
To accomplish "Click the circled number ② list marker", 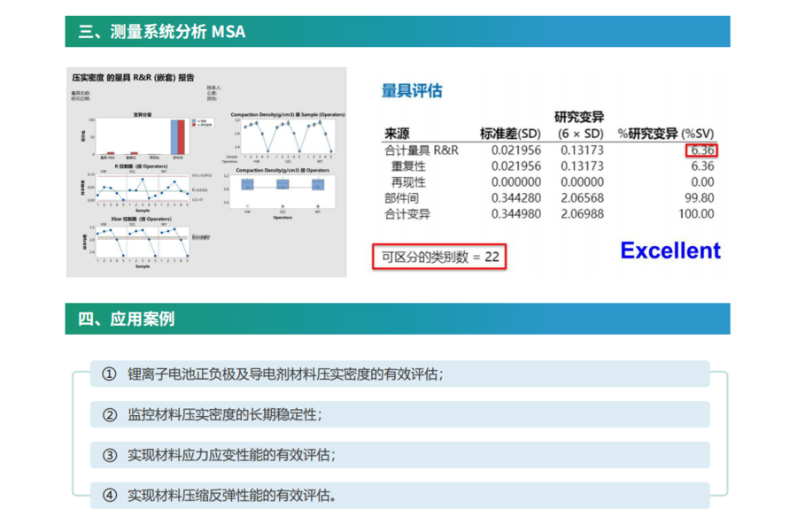I will coord(108,413).
